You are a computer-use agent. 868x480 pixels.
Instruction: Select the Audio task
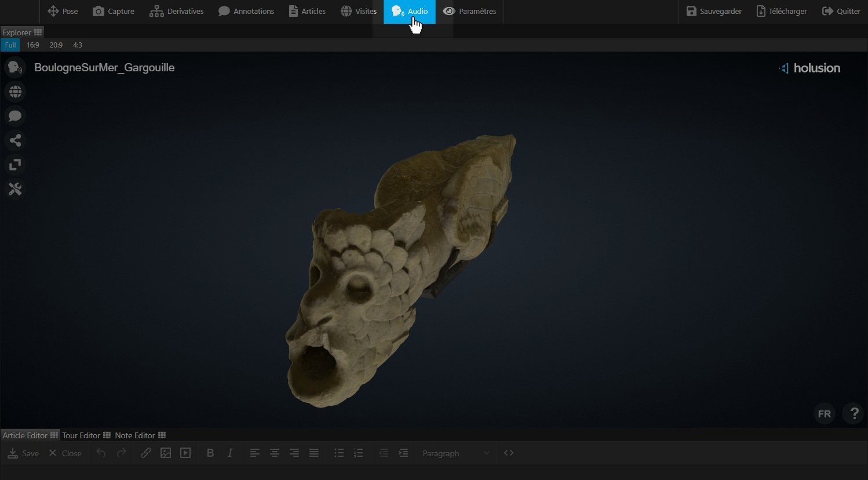[x=410, y=11]
